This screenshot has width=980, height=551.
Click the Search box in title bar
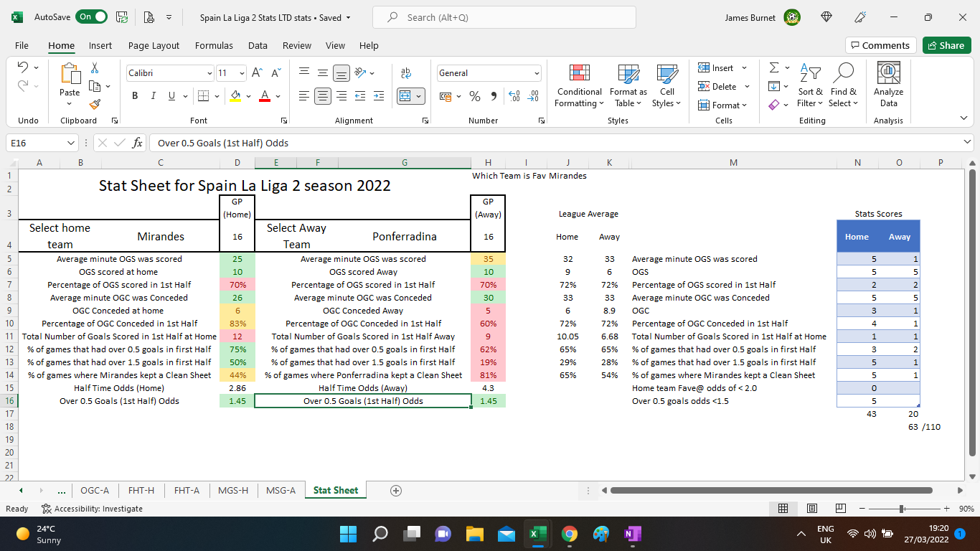click(x=509, y=17)
